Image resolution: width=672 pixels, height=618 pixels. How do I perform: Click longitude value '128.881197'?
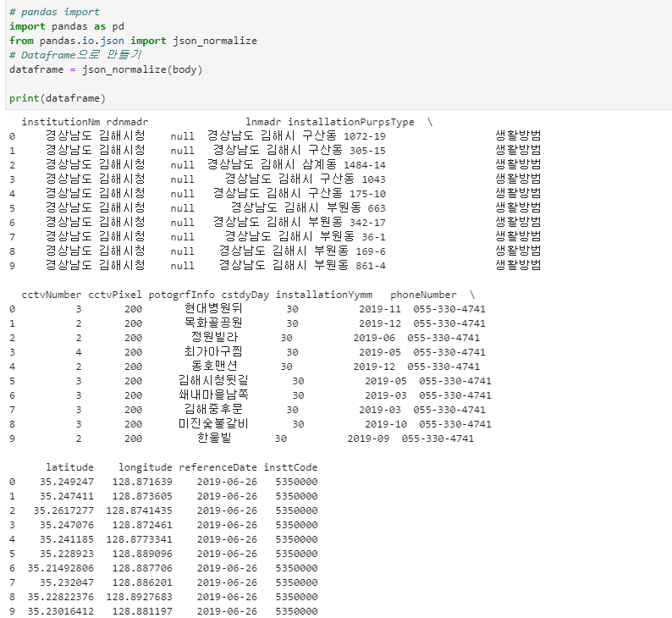[x=142, y=611]
